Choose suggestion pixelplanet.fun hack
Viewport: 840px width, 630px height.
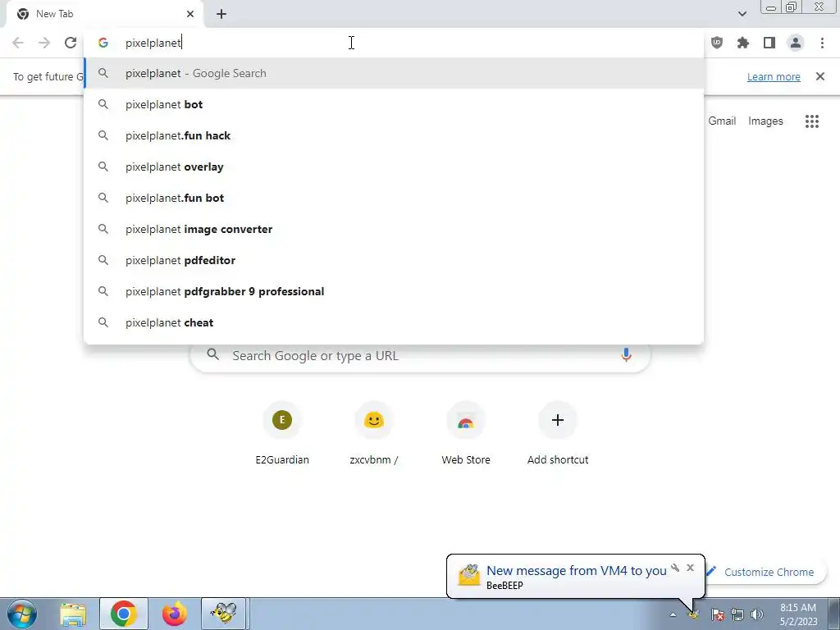pyautogui.click(x=394, y=135)
